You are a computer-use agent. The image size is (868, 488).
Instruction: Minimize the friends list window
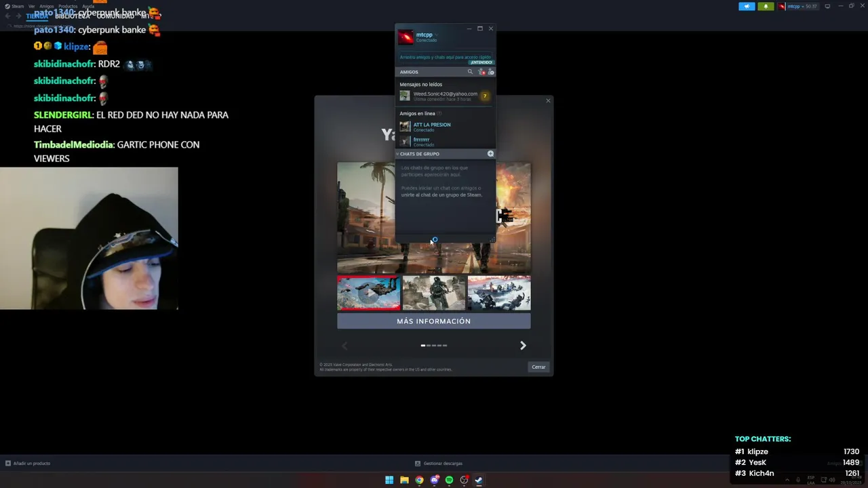pyautogui.click(x=469, y=28)
